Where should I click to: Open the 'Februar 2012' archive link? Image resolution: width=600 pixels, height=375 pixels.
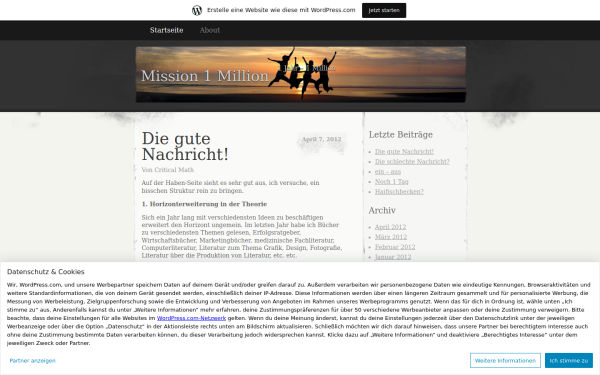pos(395,247)
